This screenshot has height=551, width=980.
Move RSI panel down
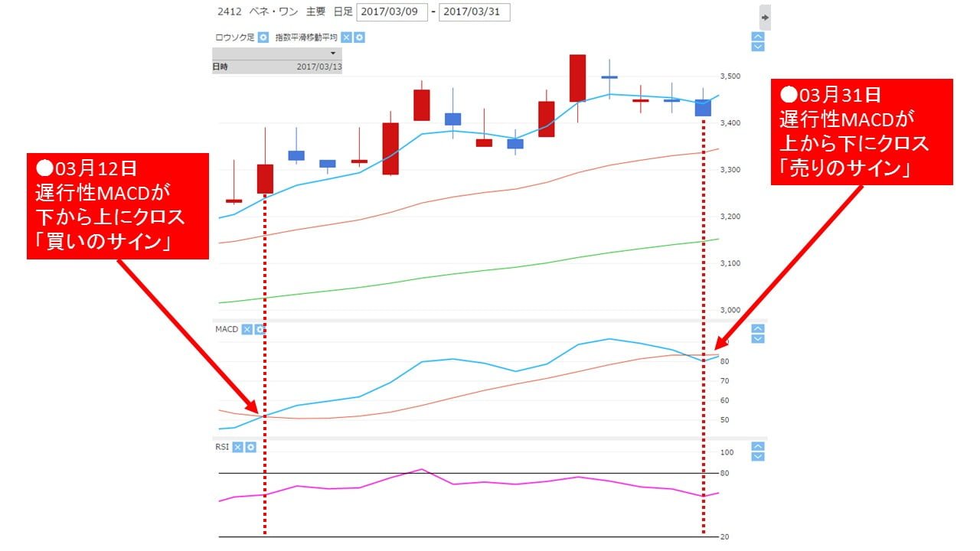point(758,456)
